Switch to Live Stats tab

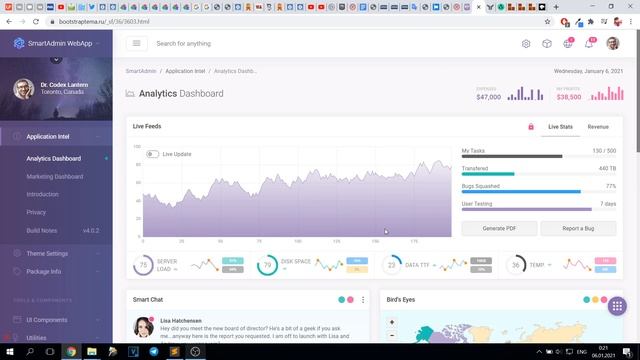(560, 127)
